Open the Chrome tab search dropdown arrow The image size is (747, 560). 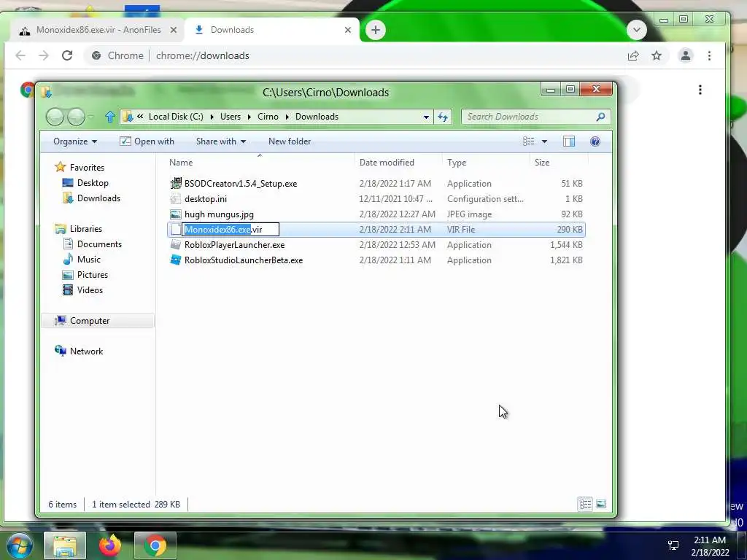636,30
